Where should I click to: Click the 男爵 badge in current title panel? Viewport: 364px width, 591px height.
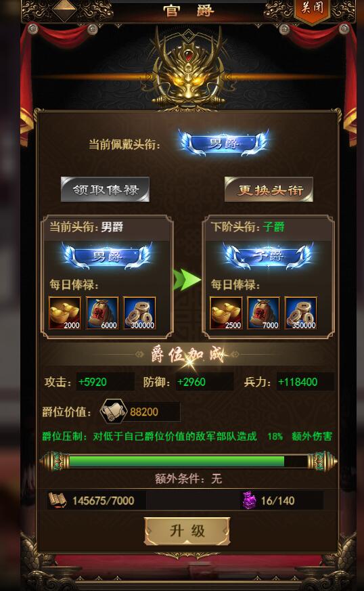click(x=107, y=256)
